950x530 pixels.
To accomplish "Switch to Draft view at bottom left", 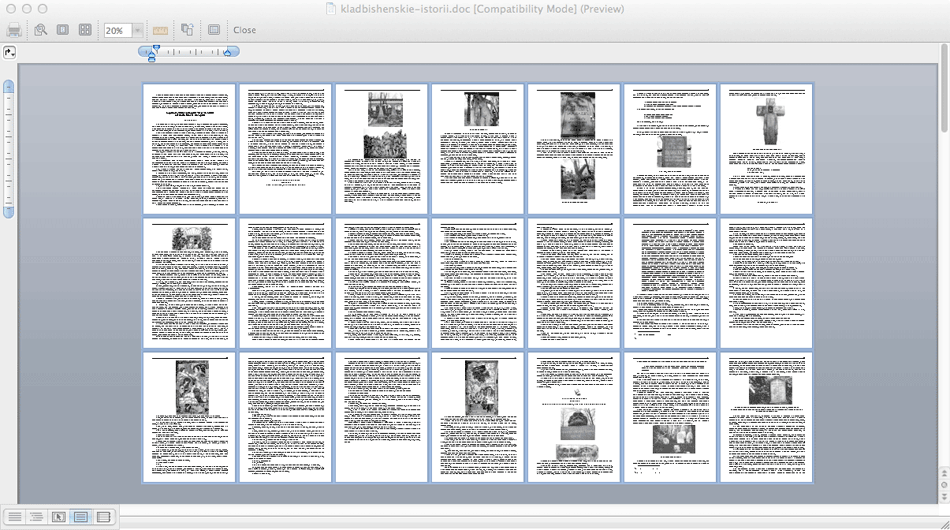I will (x=15, y=517).
